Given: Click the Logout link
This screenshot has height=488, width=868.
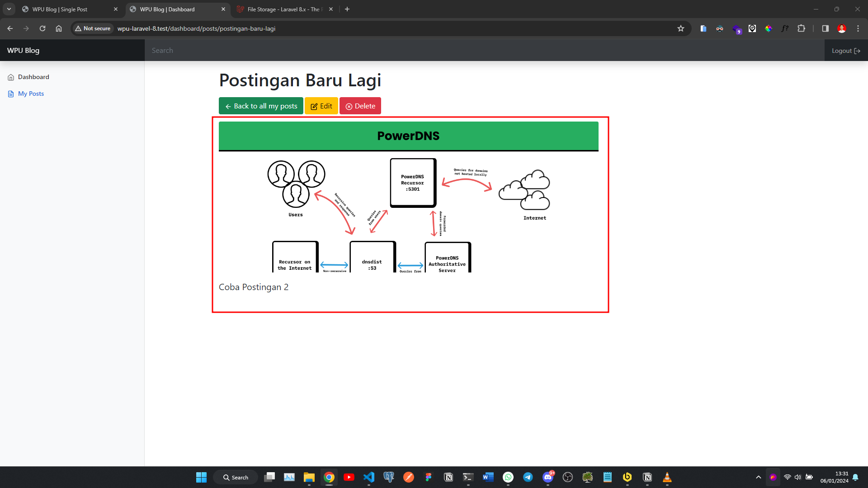Looking at the screenshot, I should click(x=846, y=51).
